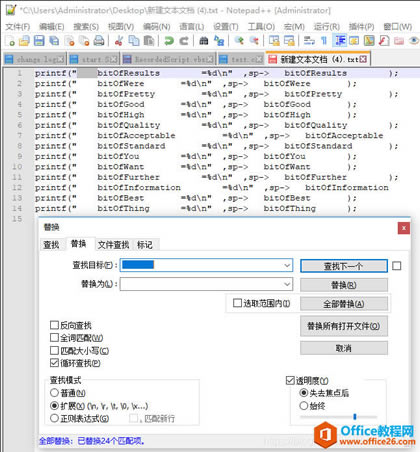Click the Folder as Workspace icon
Viewport: 420px width, 452px height.
pyautogui.click(x=399, y=41)
